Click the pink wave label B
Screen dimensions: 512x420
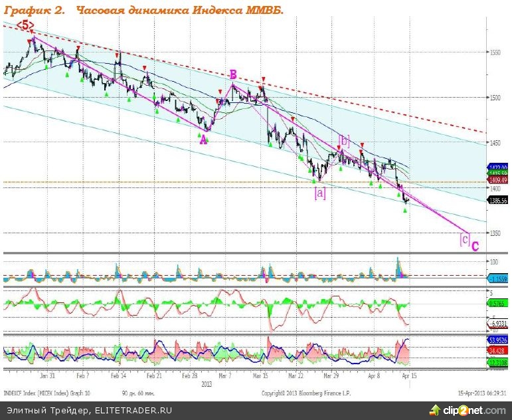point(233,74)
